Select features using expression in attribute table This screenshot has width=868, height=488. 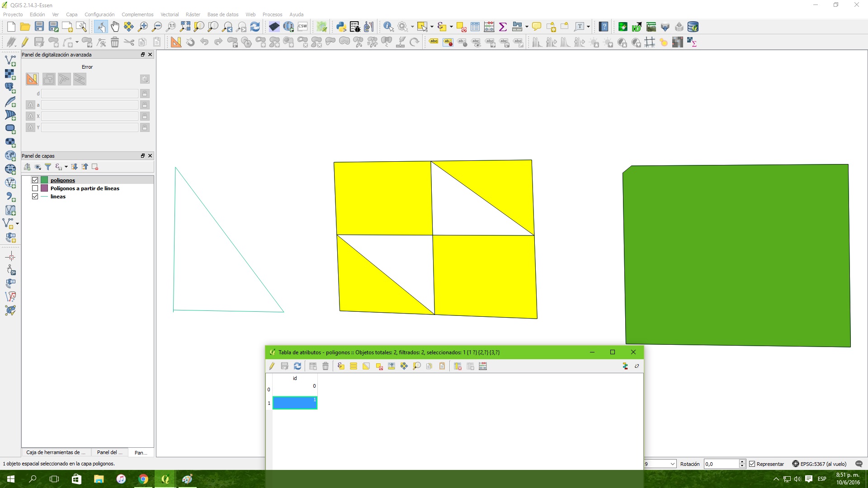coord(341,366)
